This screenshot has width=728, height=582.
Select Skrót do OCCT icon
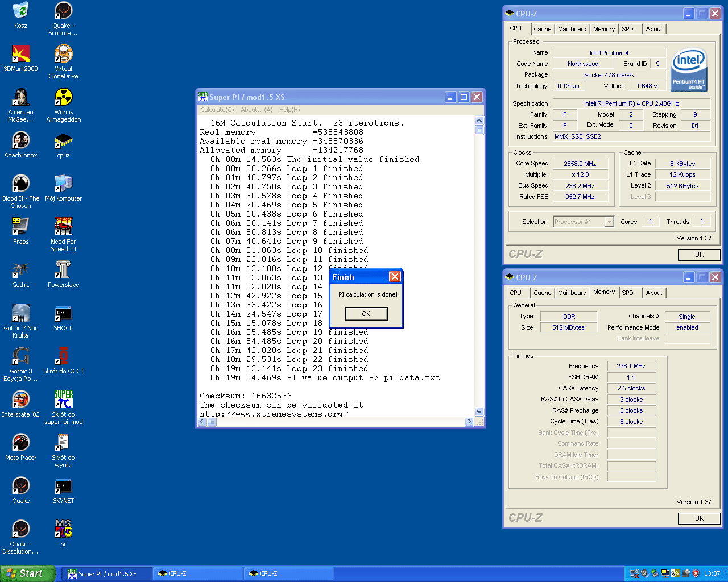pos(63,360)
